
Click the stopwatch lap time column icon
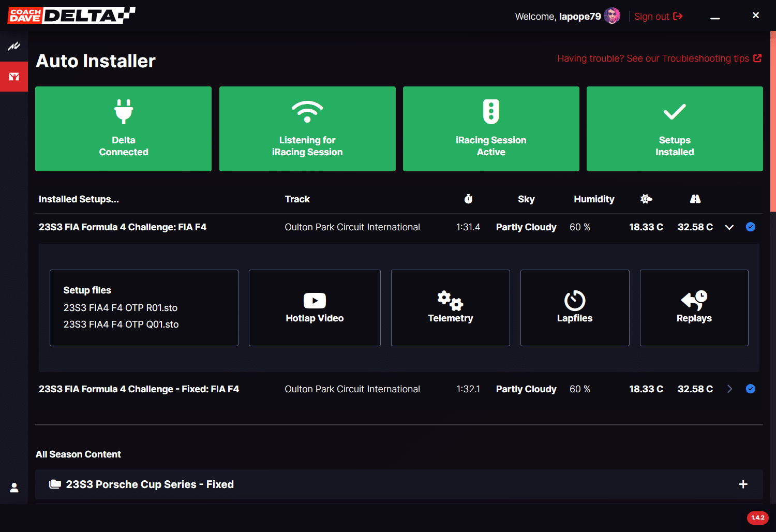(x=468, y=199)
